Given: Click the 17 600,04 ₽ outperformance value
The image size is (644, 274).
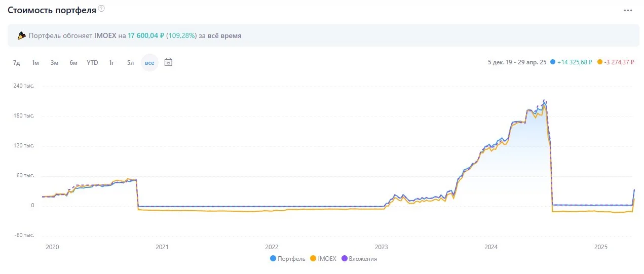Looking at the screenshot, I should pos(146,36).
